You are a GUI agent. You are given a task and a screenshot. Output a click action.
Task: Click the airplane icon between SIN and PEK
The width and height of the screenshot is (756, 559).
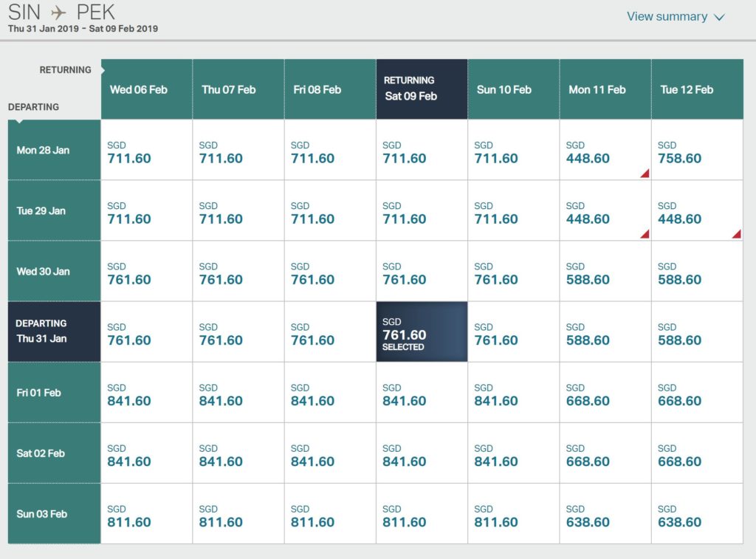[x=60, y=13]
